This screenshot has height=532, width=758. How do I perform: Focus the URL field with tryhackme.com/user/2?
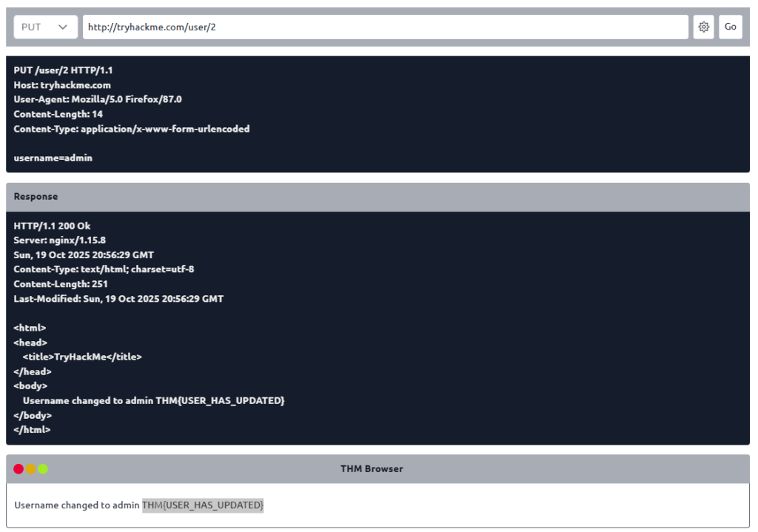tap(385, 27)
